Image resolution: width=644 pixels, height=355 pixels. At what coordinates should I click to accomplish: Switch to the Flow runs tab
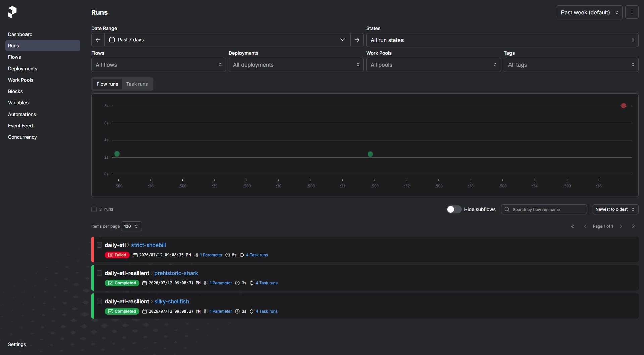coord(107,84)
